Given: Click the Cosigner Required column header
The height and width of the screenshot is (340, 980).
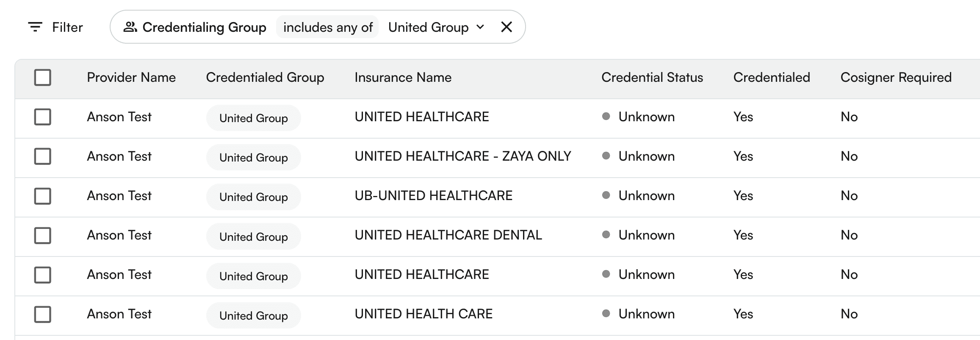Looking at the screenshot, I should click(896, 78).
